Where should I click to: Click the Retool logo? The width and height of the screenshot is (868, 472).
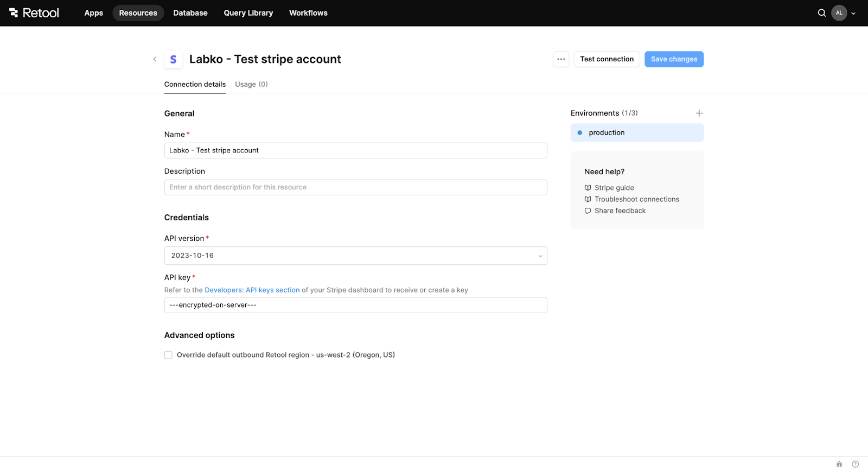pyautogui.click(x=34, y=13)
